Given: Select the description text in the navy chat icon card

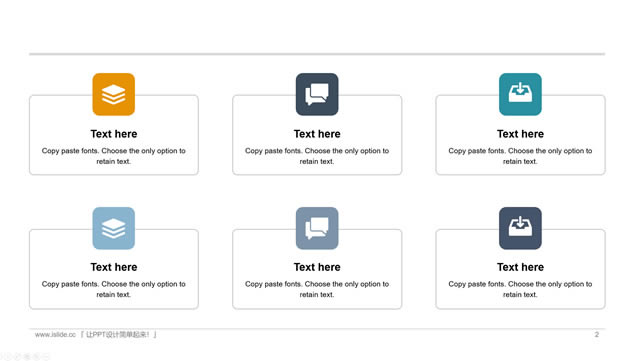Looking at the screenshot, I should 317,156.
